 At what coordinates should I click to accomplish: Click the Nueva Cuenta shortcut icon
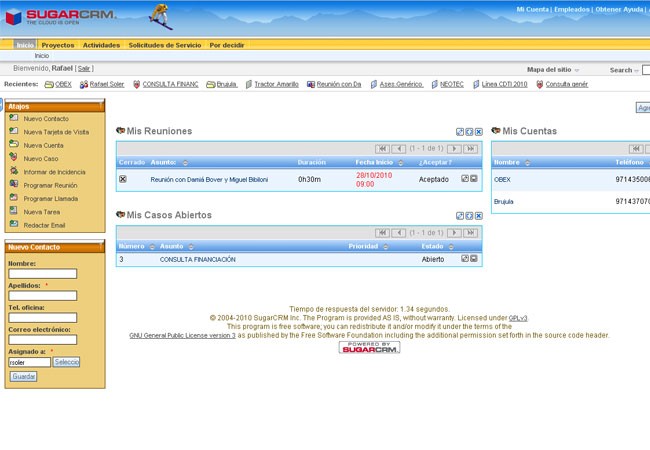pos(14,145)
